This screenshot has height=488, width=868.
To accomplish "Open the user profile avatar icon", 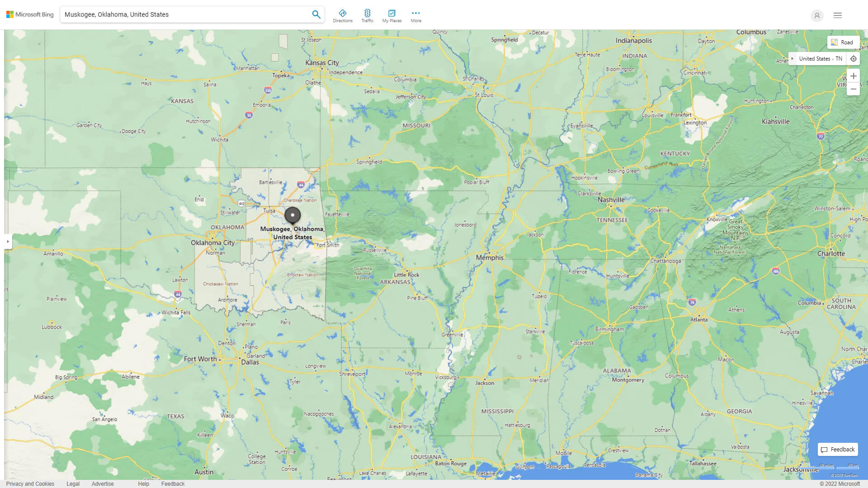I will coord(817,15).
